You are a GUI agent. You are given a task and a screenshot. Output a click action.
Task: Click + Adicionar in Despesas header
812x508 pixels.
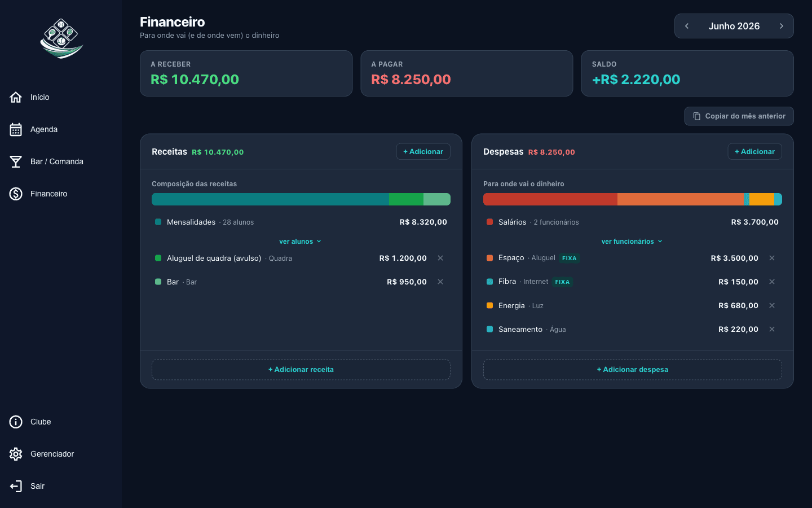coord(754,151)
